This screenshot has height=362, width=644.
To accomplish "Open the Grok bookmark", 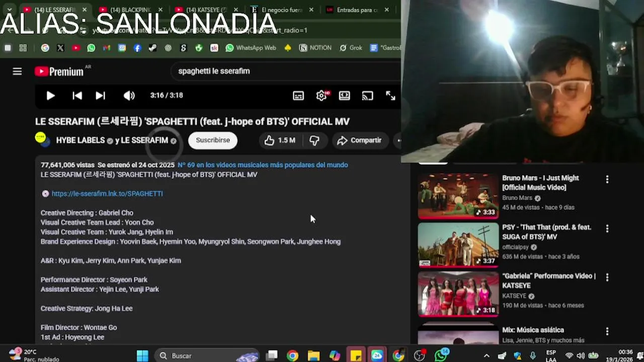I will click(x=351, y=48).
